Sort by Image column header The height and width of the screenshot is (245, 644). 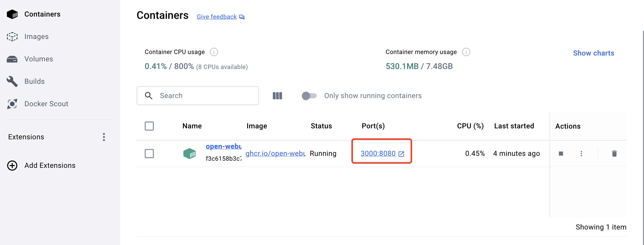pyautogui.click(x=257, y=126)
